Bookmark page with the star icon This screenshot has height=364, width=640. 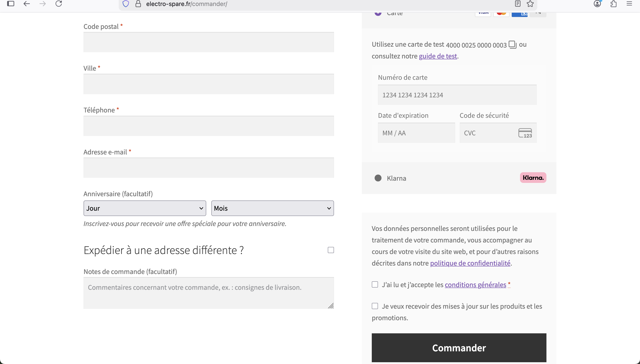click(x=530, y=4)
